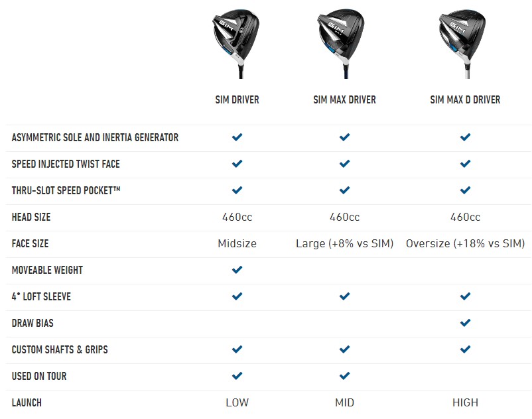
Task: Click the Oversize (+18% vs SIM) value
Action: (x=465, y=243)
